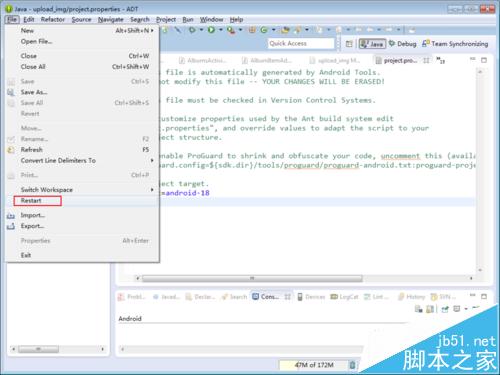Viewport: 500px width, 375px height.
Task: Minimize the Console panel
Action: 473,295
